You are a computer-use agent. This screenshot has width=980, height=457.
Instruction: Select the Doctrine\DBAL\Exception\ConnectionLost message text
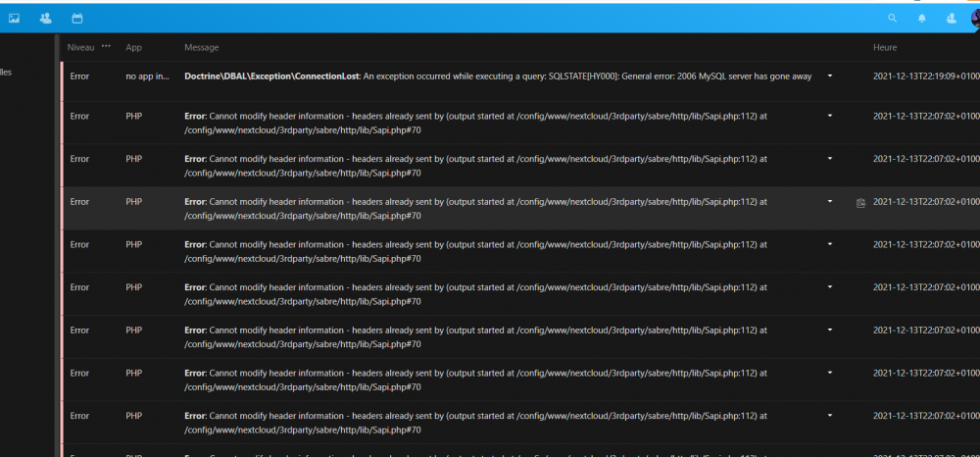[x=498, y=76]
